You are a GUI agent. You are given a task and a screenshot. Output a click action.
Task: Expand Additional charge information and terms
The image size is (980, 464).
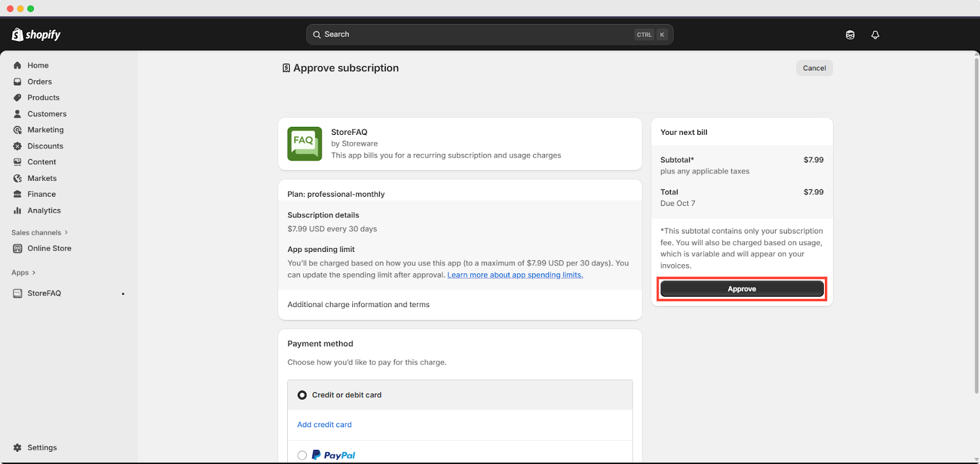(358, 305)
